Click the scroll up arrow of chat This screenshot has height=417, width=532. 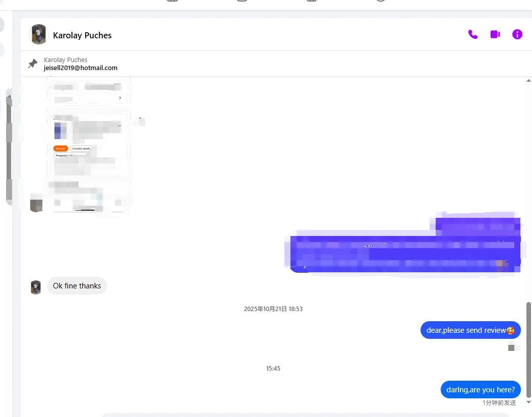coord(528,81)
